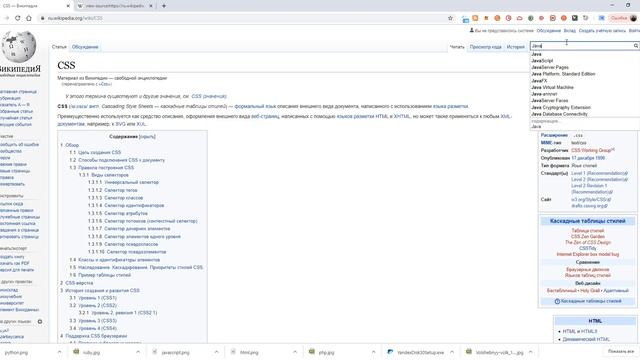Screen dimensions: 640x360
Task: Expand options for Volshebnyy-volk download
Action: tap(530, 352)
